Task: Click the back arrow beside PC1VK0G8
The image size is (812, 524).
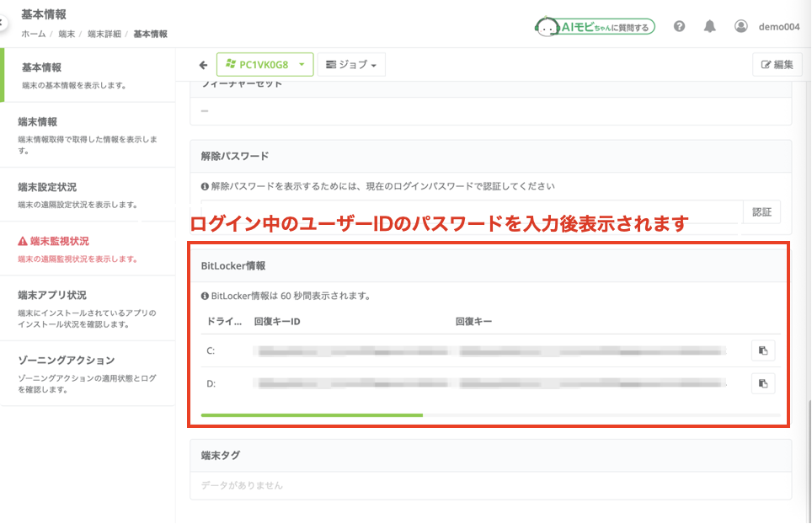Action: point(203,65)
